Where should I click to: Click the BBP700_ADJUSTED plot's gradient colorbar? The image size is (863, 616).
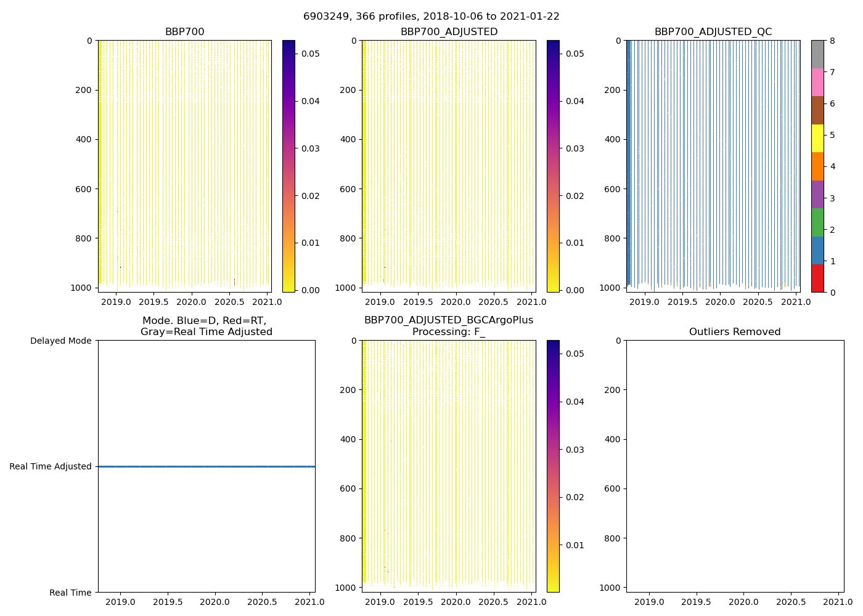(553, 166)
